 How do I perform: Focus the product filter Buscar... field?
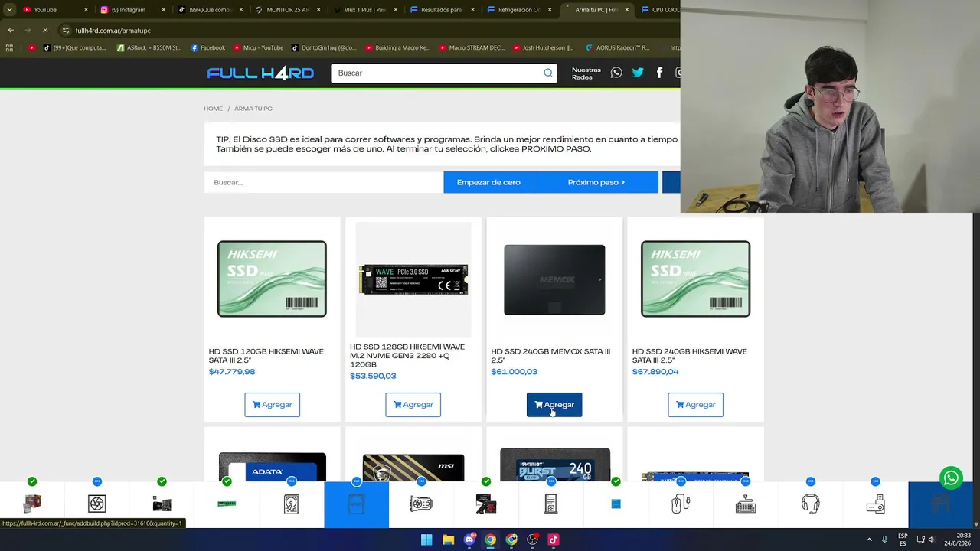point(324,182)
